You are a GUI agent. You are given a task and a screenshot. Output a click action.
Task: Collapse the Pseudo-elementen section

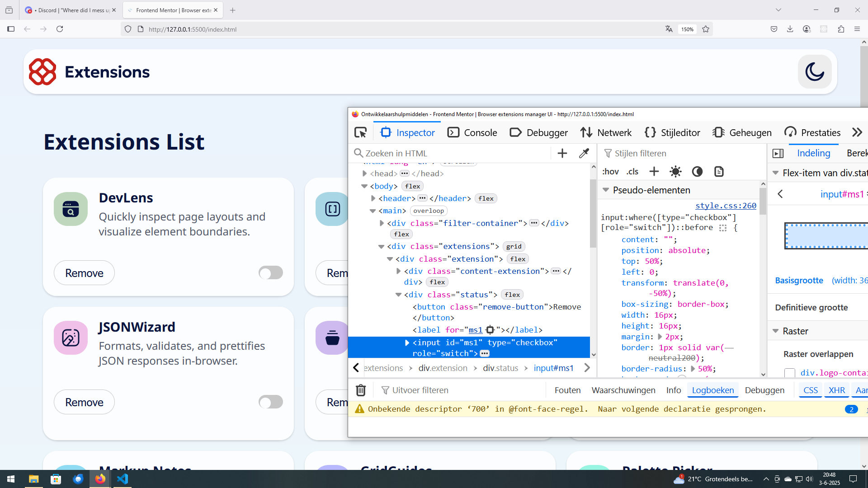click(606, 190)
